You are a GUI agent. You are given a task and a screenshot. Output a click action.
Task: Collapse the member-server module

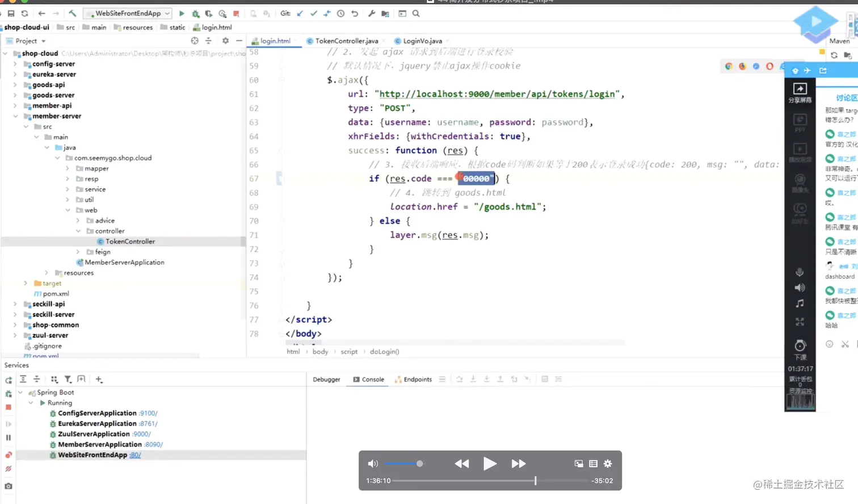click(15, 116)
